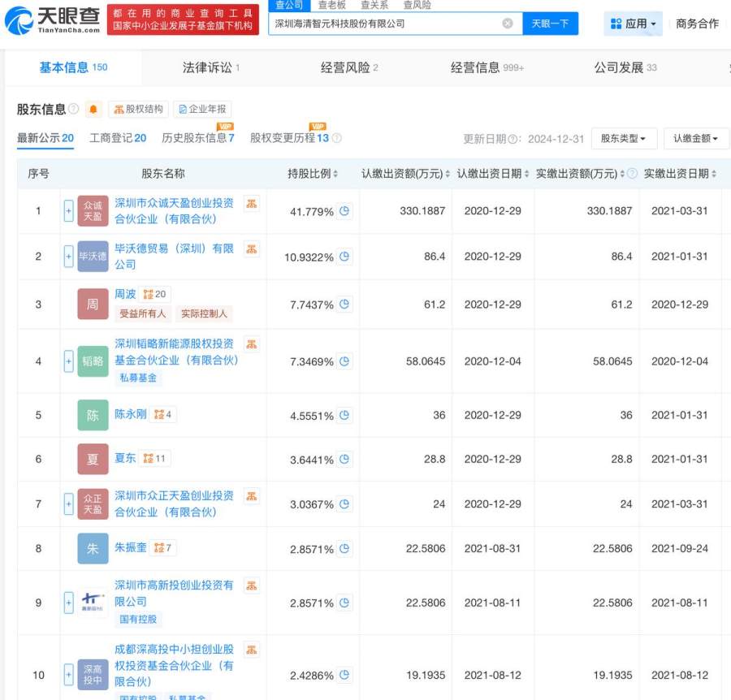Switch to 法律诉讼 tab

click(210, 67)
